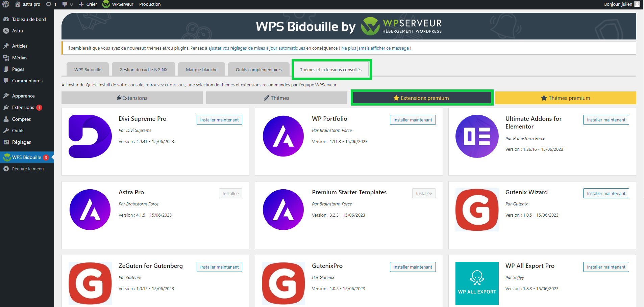This screenshot has height=307, width=644.
Task: Click the Installée button for Astra Pro
Action: pyautogui.click(x=230, y=193)
